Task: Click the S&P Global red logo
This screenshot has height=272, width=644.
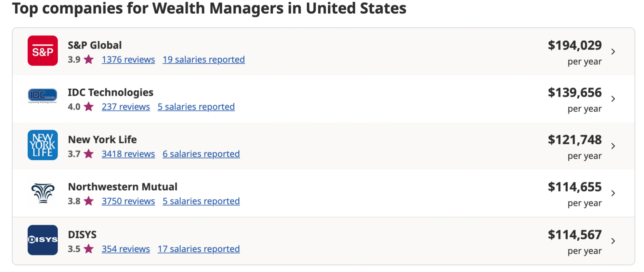Action: coord(43,51)
